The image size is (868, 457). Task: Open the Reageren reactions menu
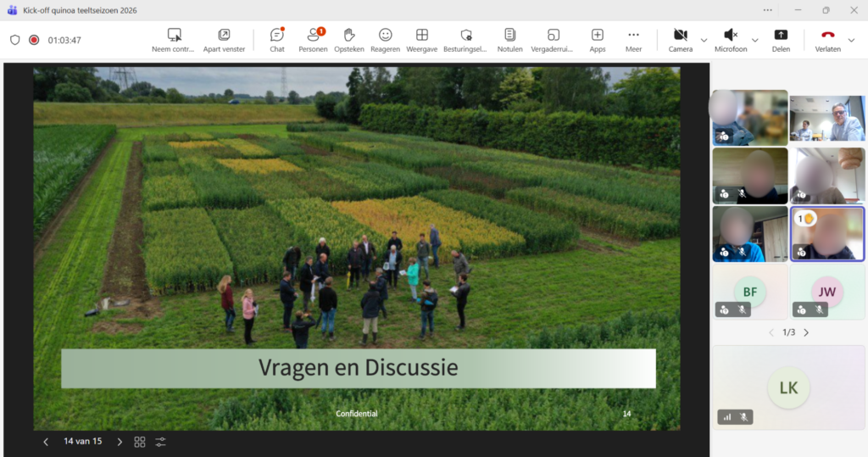click(386, 41)
